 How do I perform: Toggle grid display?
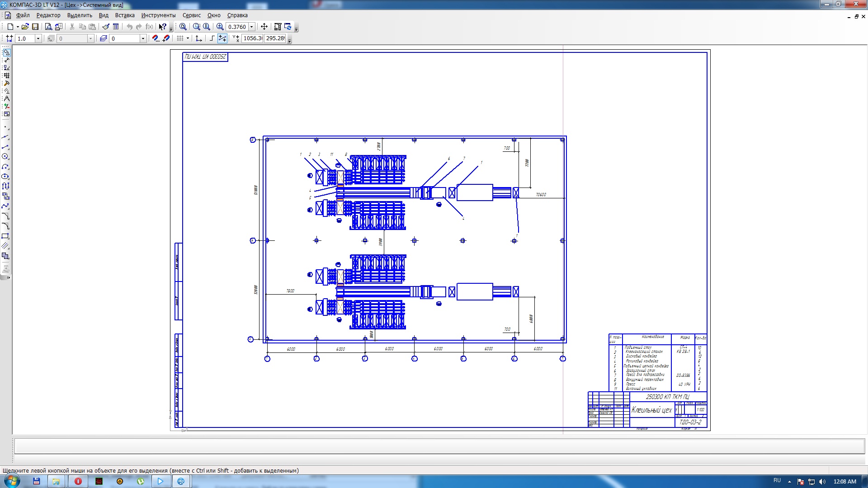pyautogui.click(x=180, y=38)
